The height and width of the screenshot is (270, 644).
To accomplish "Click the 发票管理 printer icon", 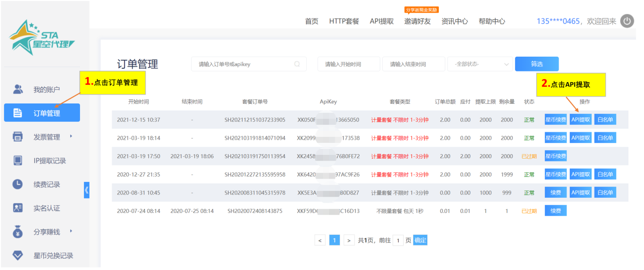I will point(18,136).
